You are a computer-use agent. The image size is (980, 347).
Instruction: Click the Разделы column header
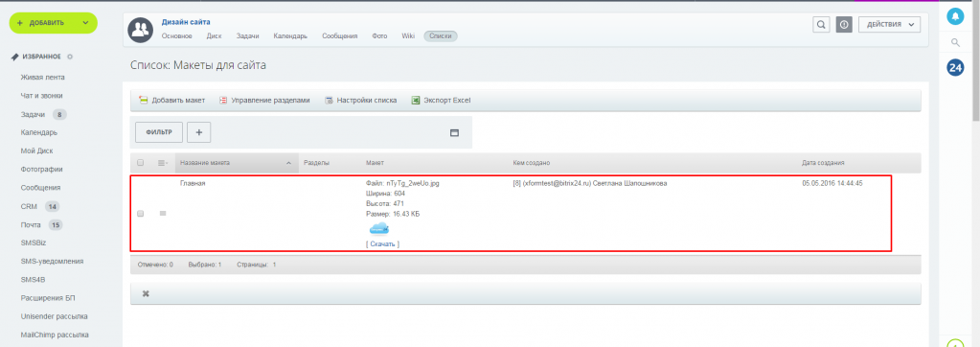tap(316, 163)
